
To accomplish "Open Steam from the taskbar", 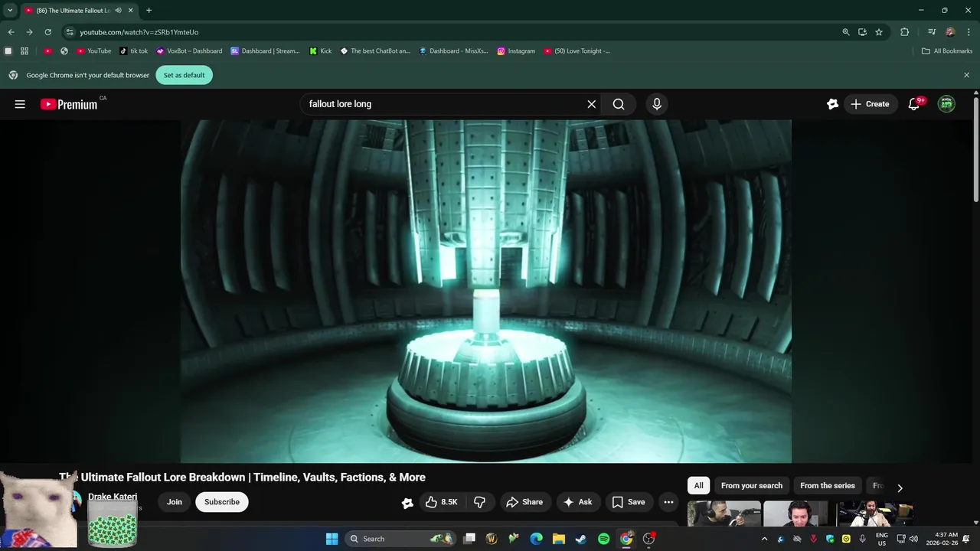I will point(581,539).
